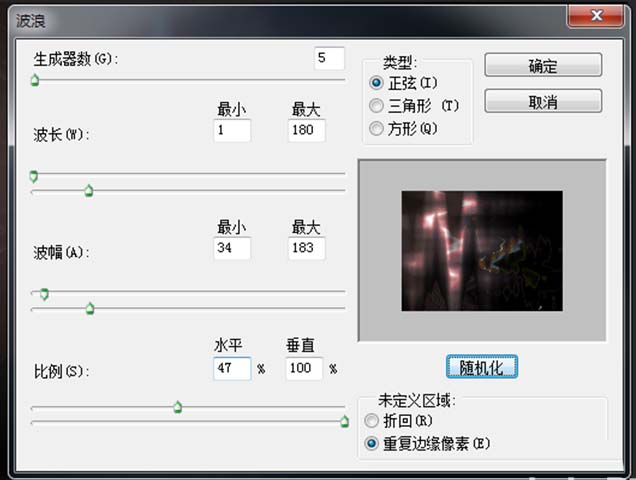Click the horizontal scale slider handle
This screenshot has width=636, height=480.
coord(178,407)
